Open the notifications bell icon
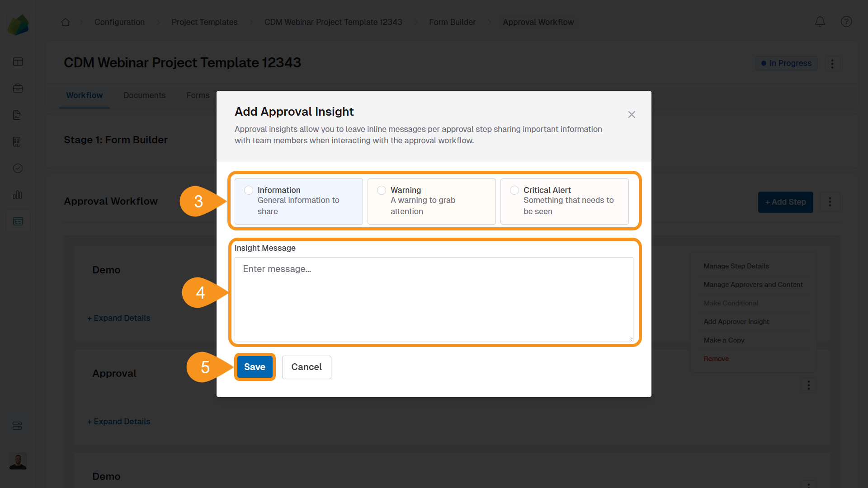Image resolution: width=868 pixels, height=488 pixels. coord(820,22)
